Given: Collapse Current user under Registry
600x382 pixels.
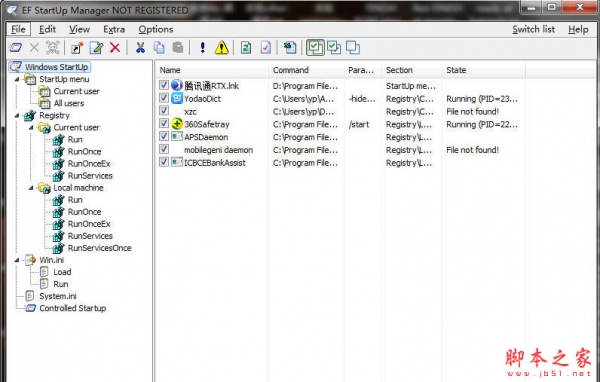Looking at the screenshot, I should point(31,127).
